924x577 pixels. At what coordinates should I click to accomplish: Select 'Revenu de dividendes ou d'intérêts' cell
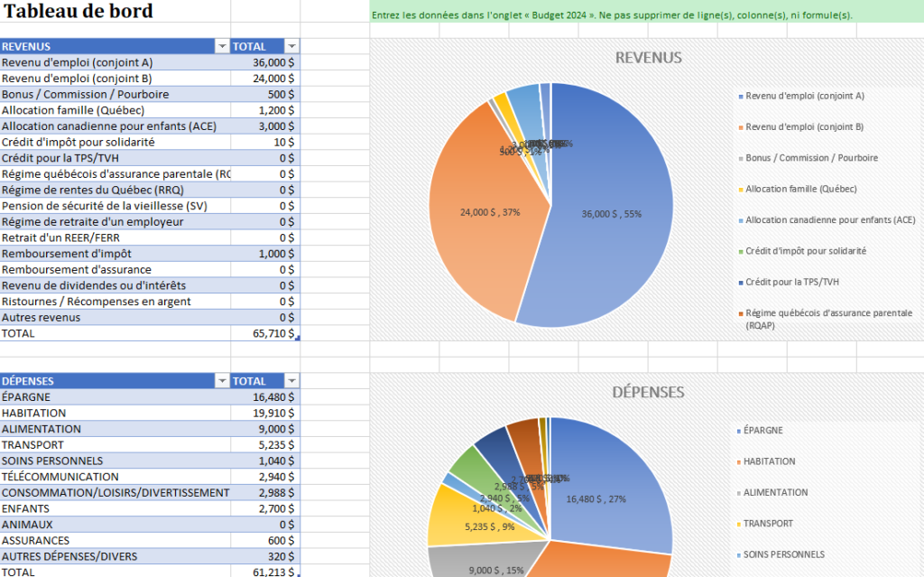tap(115, 285)
